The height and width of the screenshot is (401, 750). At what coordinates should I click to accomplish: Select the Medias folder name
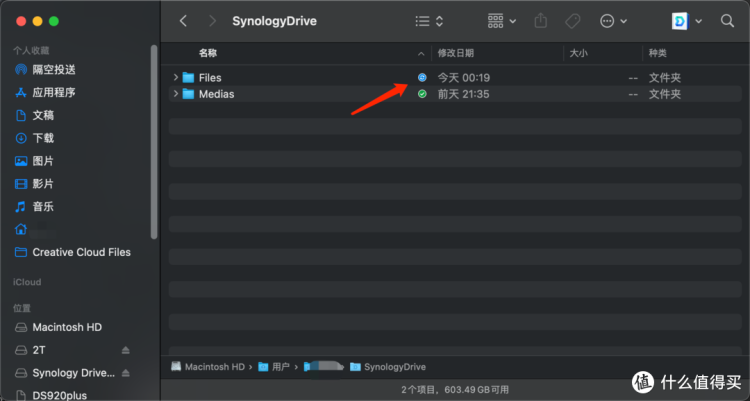point(217,94)
